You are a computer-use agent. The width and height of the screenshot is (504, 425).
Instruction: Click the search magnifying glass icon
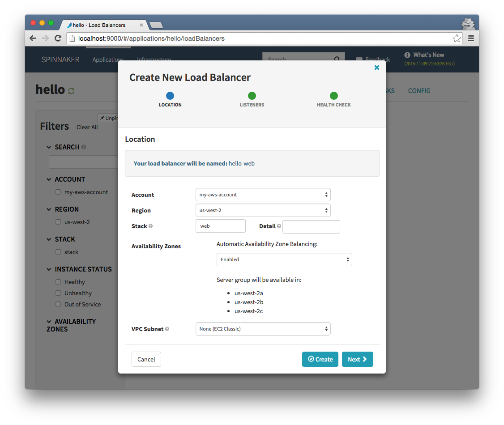click(x=337, y=59)
